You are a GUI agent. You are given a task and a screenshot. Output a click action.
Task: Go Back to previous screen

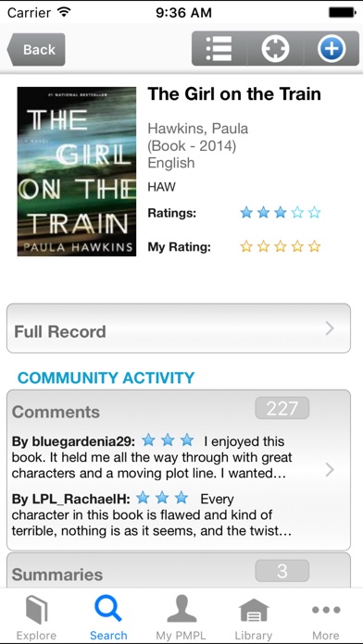pyautogui.click(x=36, y=49)
